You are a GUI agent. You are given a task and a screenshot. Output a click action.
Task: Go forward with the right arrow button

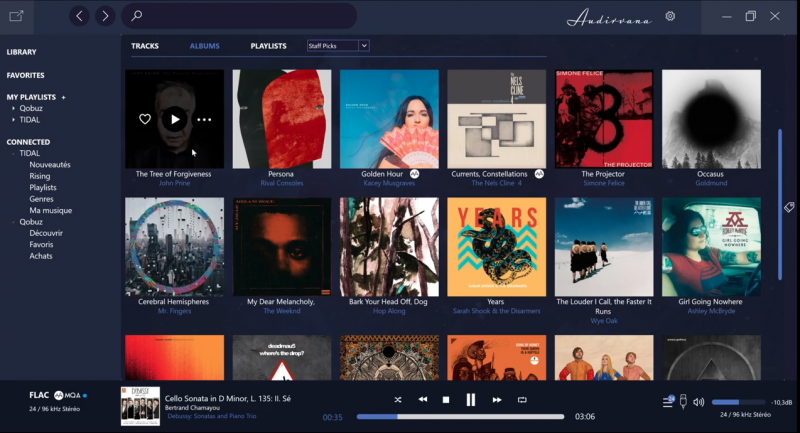(105, 16)
